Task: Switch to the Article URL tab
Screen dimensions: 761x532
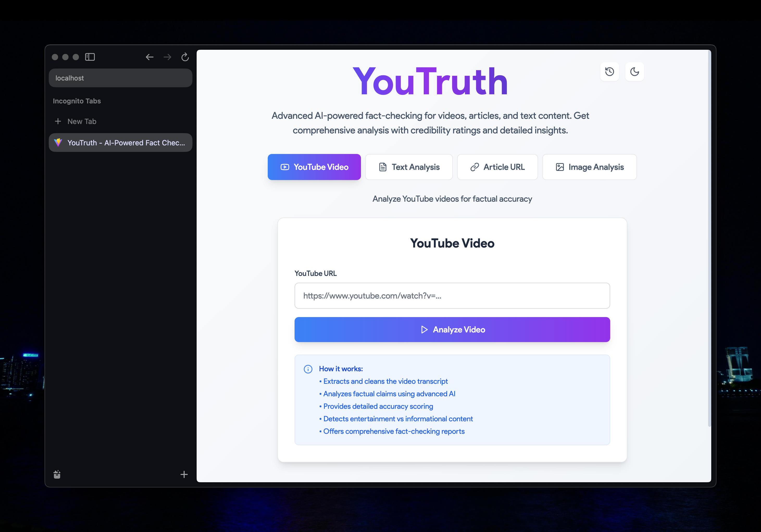Action: click(x=497, y=167)
